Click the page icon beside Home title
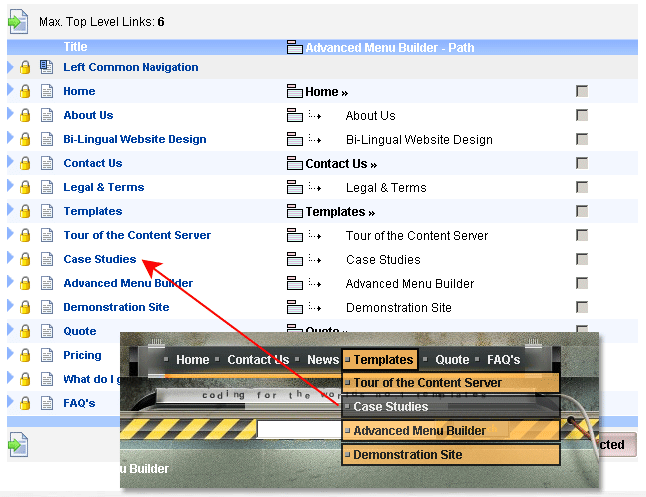 pyautogui.click(x=47, y=91)
